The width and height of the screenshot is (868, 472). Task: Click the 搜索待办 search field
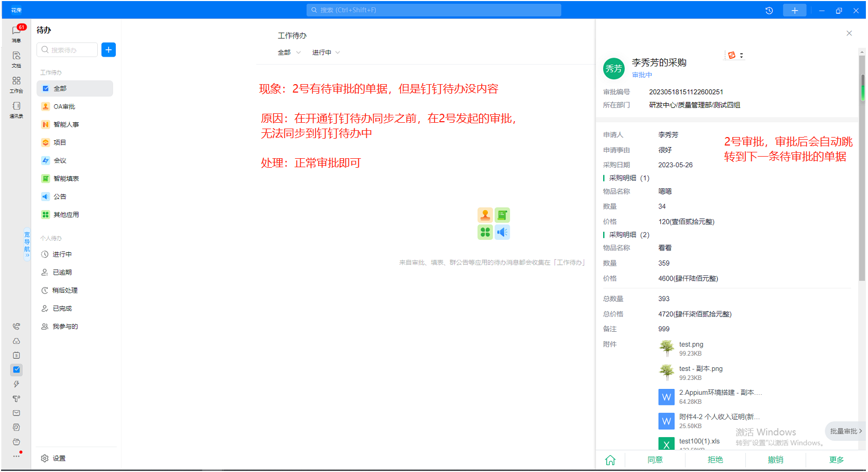click(67, 50)
